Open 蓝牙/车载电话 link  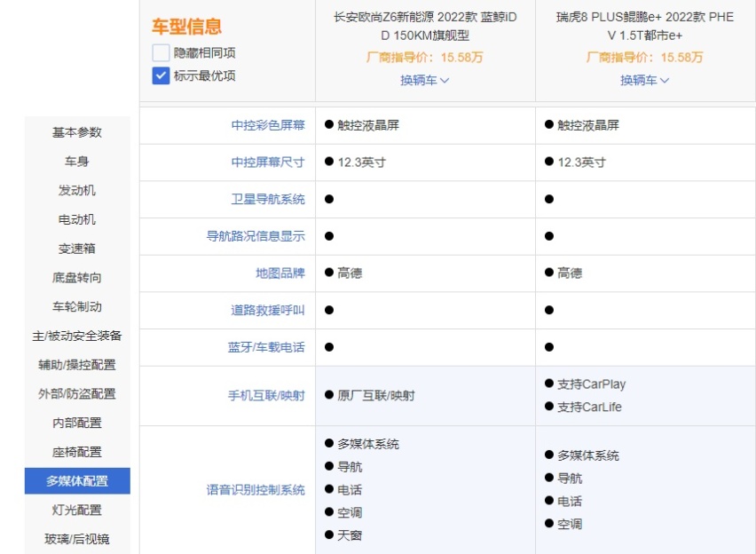[266, 347]
